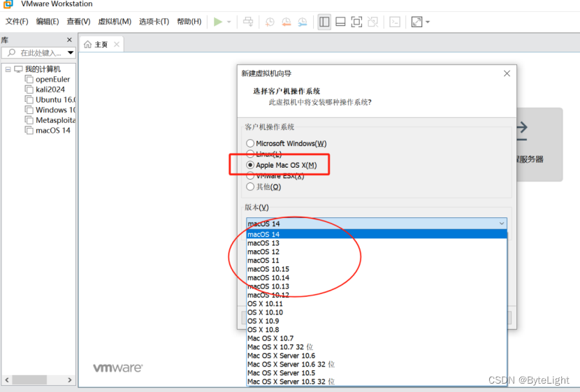Close the 新建虚拟机向导 dialog

[x=507, y=73]
